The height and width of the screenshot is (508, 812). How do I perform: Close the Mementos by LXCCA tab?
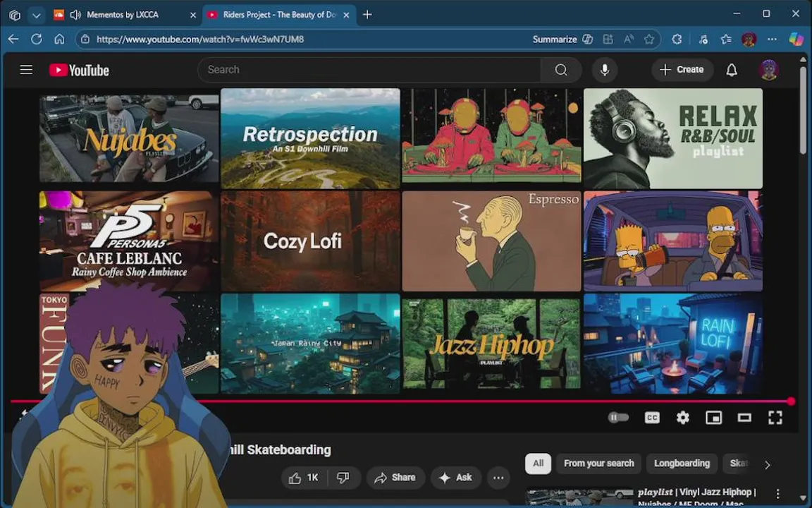pyautogui.click(x=193, y=15)
